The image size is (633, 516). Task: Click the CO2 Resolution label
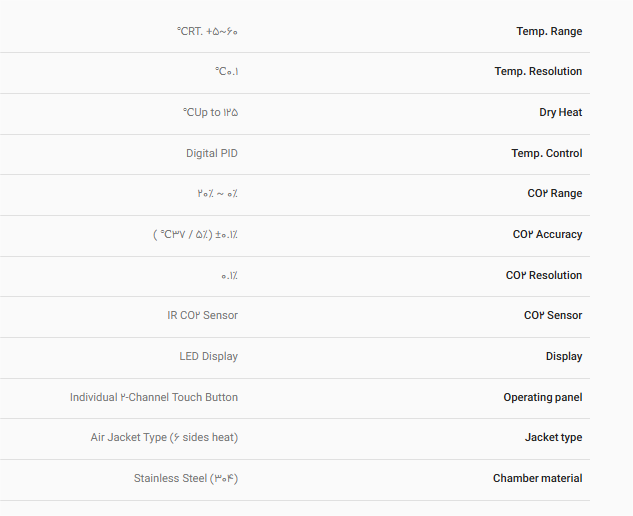point(543,276)
